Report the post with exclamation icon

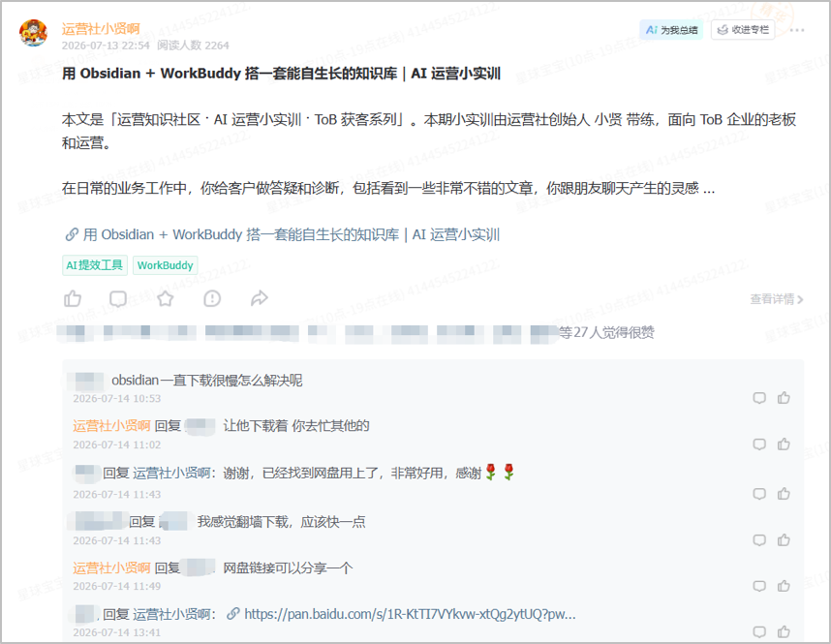(212, 299)
